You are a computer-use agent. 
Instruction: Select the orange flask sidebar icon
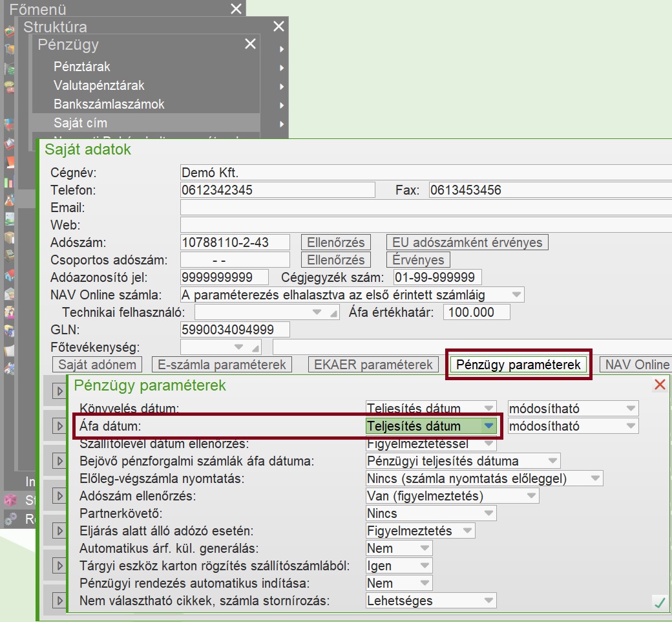coord(9,200)
